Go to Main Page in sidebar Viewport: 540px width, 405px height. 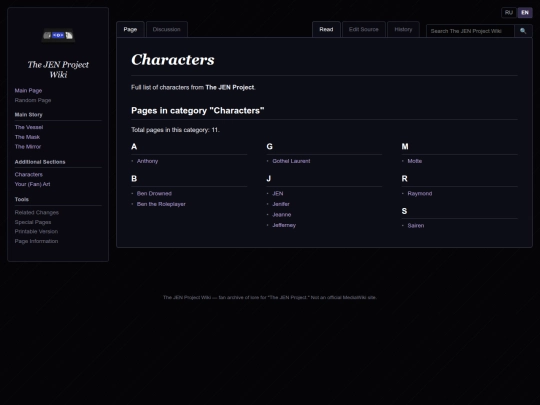(28, 91)
